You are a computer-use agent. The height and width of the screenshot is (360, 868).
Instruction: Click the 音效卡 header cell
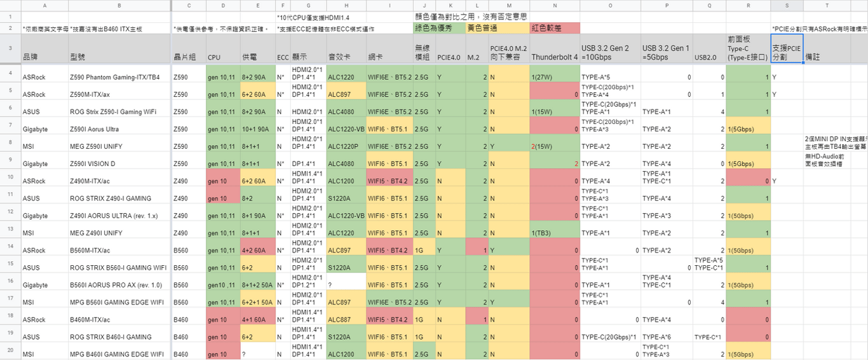pyautogui.click(x=346, y=49)
